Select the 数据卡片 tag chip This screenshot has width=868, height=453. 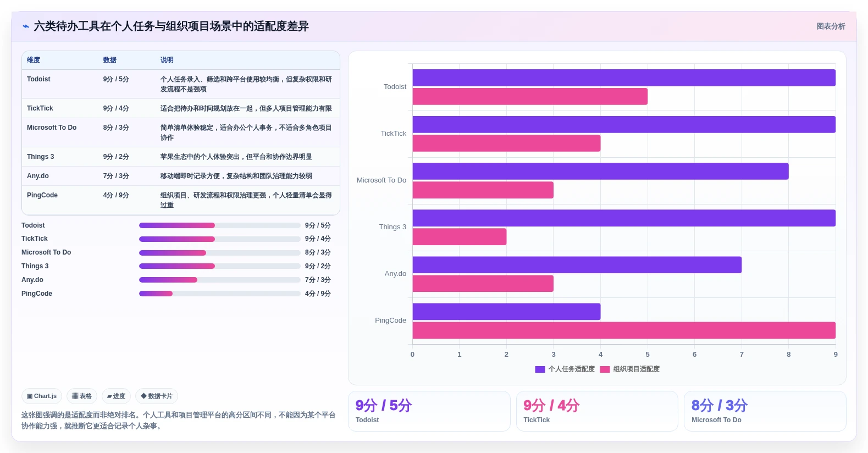click(x=157, y=396)
